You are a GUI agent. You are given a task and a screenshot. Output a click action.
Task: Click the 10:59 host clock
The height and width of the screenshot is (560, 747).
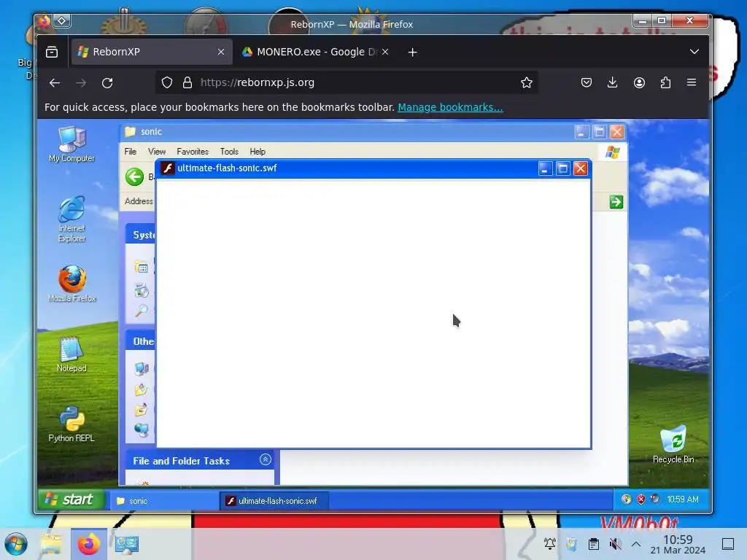click(x=678, y=545)
